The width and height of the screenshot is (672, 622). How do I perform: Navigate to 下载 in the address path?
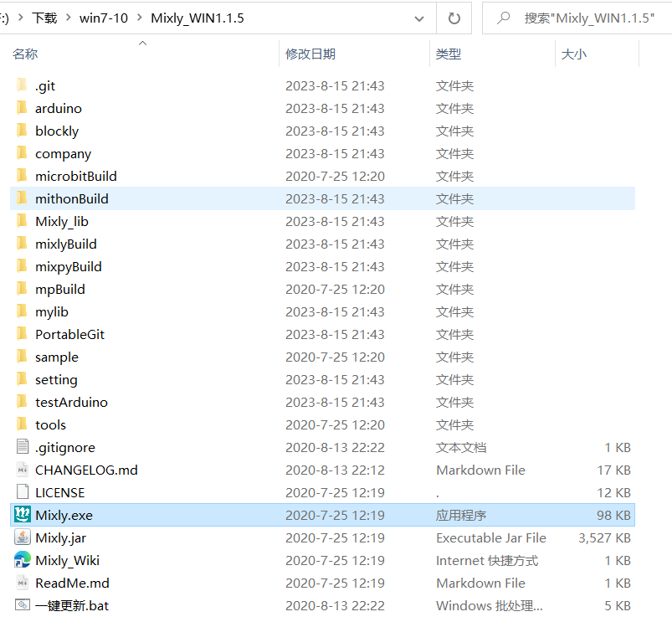44,18
